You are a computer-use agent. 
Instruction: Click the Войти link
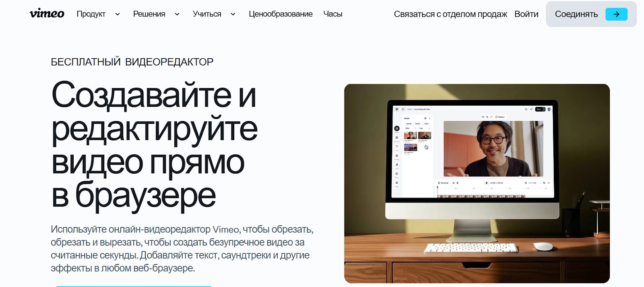click(x=526, y=14)
